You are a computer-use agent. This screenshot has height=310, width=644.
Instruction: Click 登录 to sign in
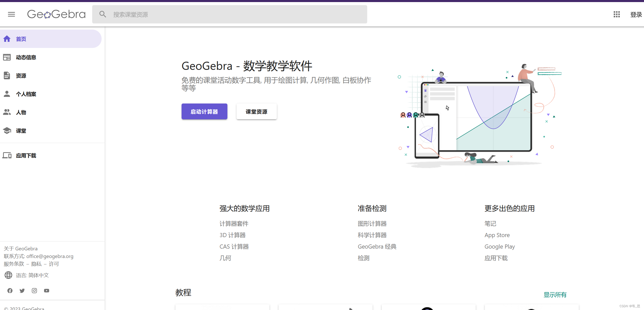click(636, 15)
